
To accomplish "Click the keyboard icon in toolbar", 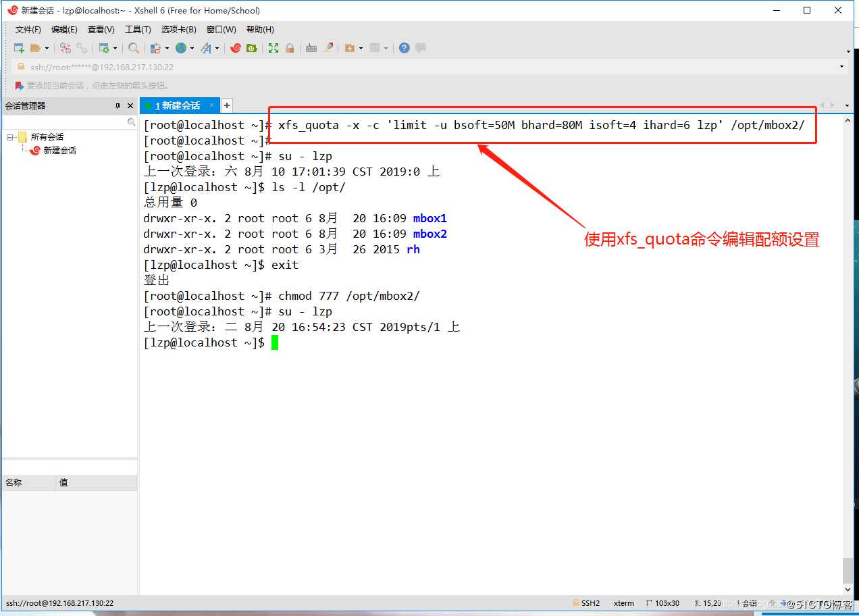I will point(311,48).
